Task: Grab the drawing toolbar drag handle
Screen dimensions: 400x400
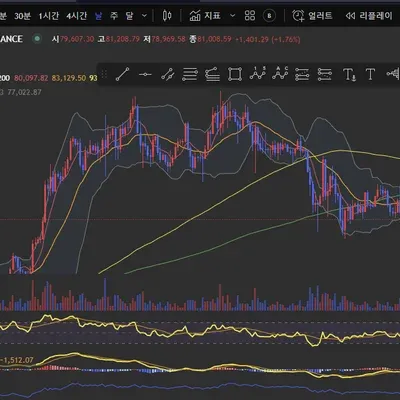Action: click(x=104, y=74)
